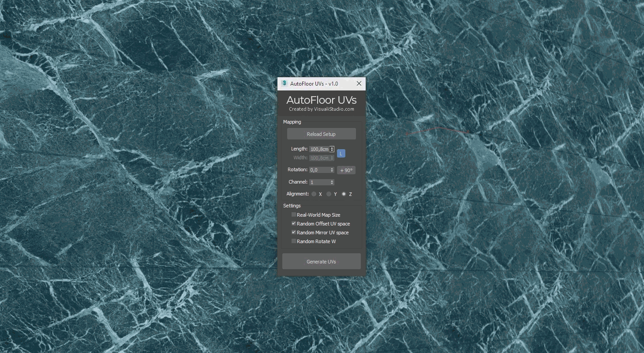The height and width of the screenshot is (353, 644).
Task: Click the 3ds Max icon in title bar
Action: [x=284, y=83]
